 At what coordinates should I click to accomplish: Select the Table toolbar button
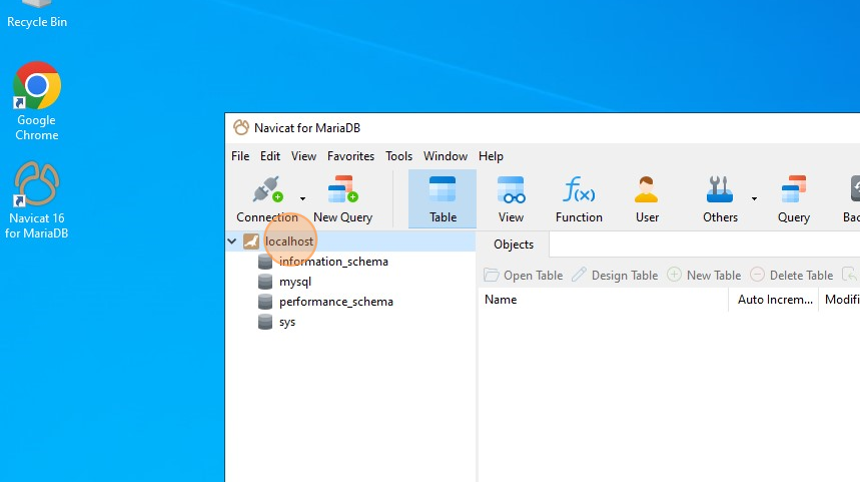(443, 199)
